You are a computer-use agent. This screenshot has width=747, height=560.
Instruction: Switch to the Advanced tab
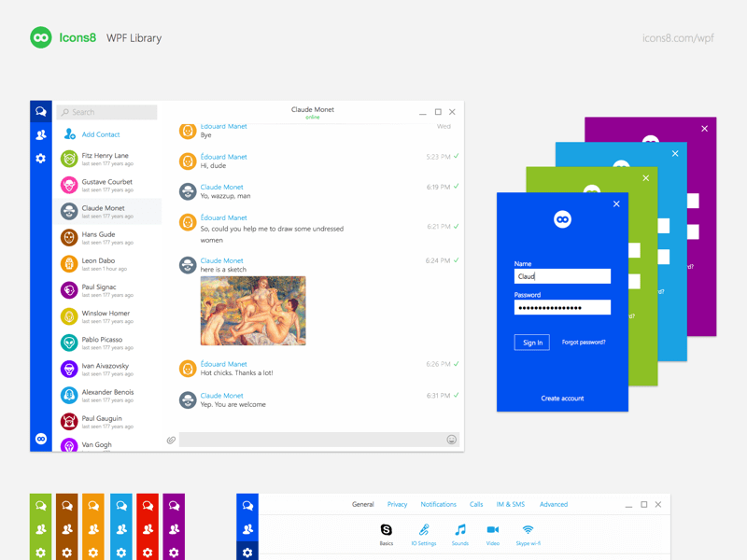[553, 503]
